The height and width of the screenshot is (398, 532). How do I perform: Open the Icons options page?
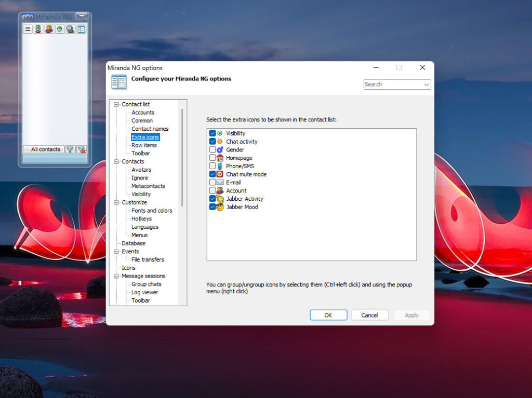tap(128, 268)
